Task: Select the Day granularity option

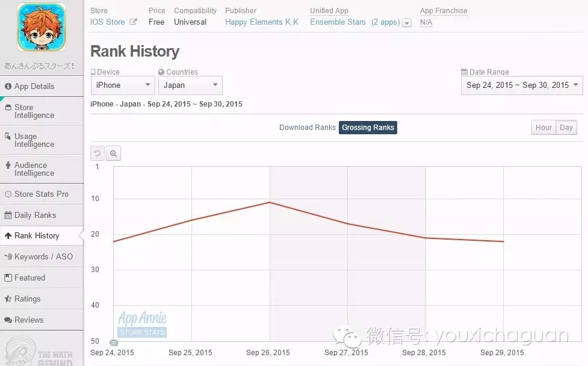Action: click(x=566, y=127)
